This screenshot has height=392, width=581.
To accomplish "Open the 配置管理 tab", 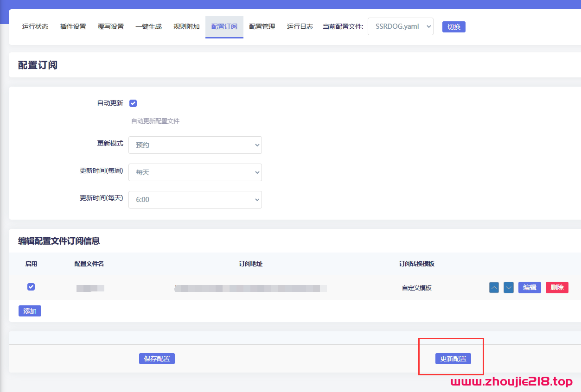I will click(262, 26).
